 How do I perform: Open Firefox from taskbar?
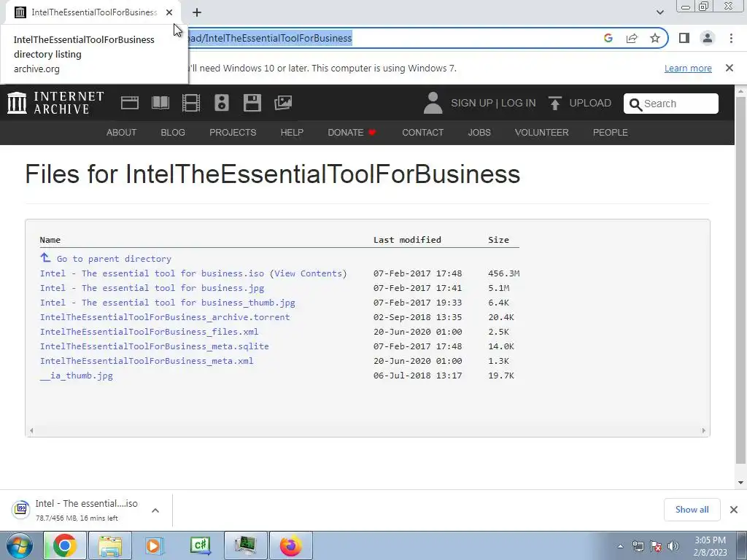point(290,545)
